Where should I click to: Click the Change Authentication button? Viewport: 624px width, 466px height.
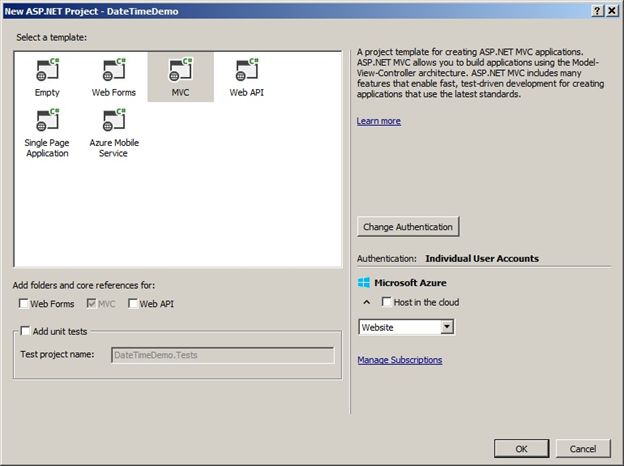[x=408, y=226]
